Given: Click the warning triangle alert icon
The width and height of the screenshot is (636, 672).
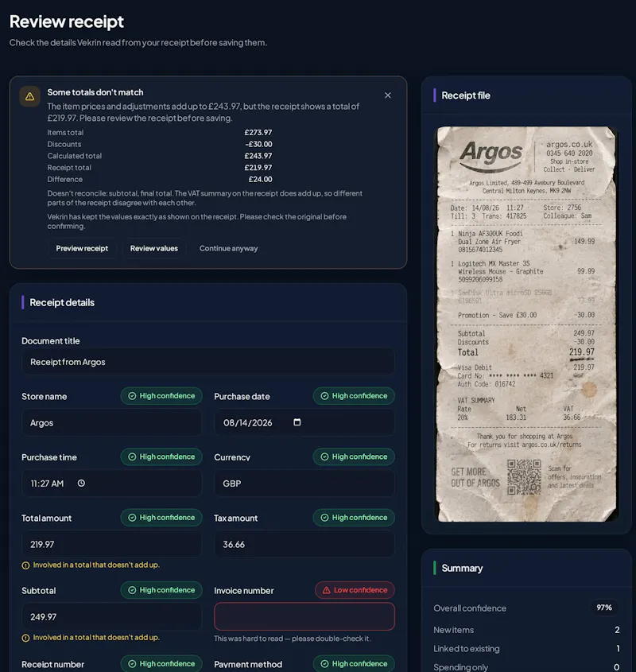Looking at the screenshot, I should tap(29, 96).
